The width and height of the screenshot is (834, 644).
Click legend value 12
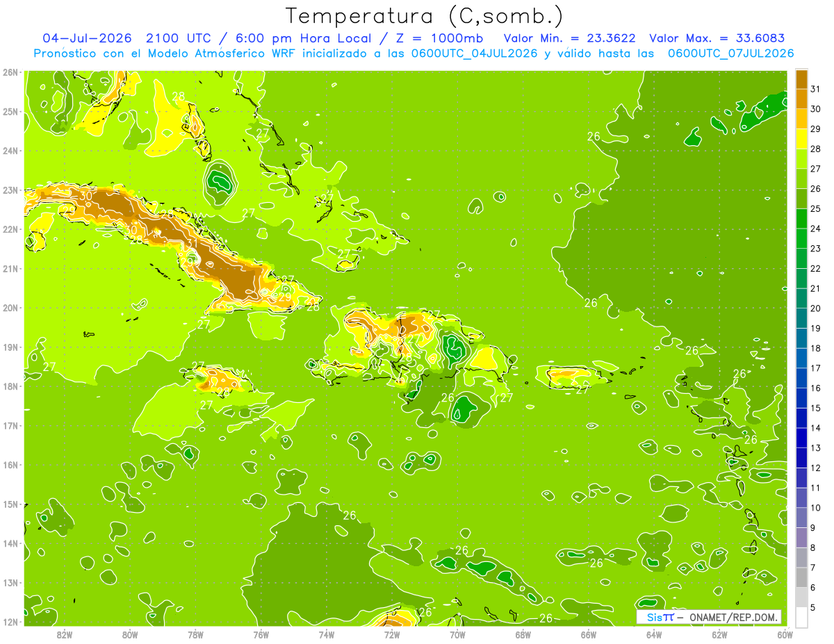pyautogui.click(x=815, y=468)
